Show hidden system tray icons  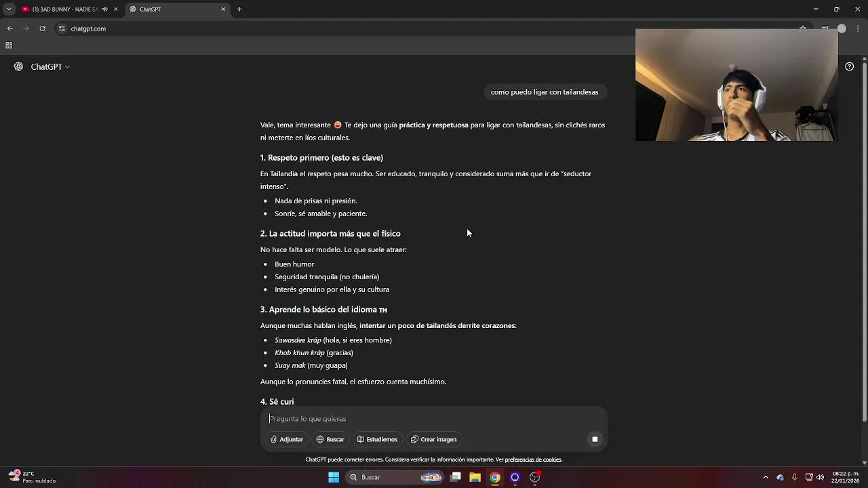[766, 477]
